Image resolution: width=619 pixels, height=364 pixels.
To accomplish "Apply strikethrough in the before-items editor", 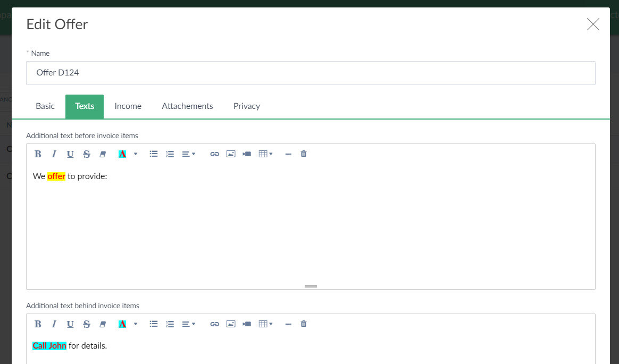I will (x=87, y=154).
